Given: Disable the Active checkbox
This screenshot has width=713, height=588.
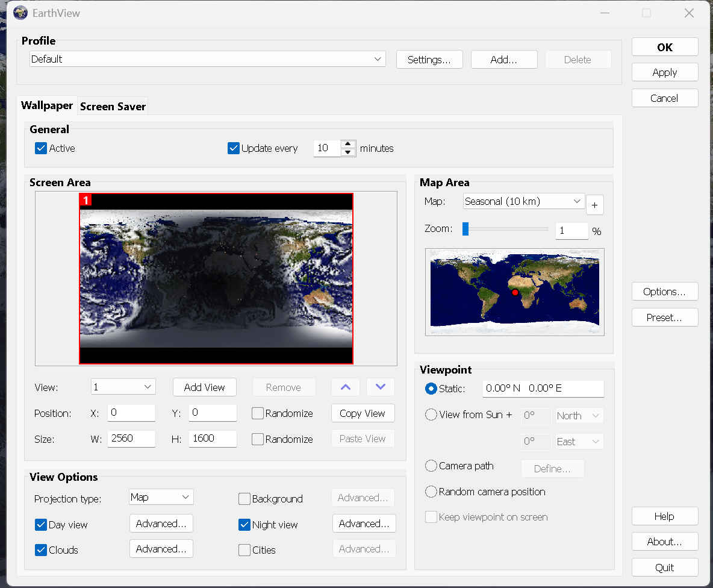Looking at the screenshot, I should 41,148.
